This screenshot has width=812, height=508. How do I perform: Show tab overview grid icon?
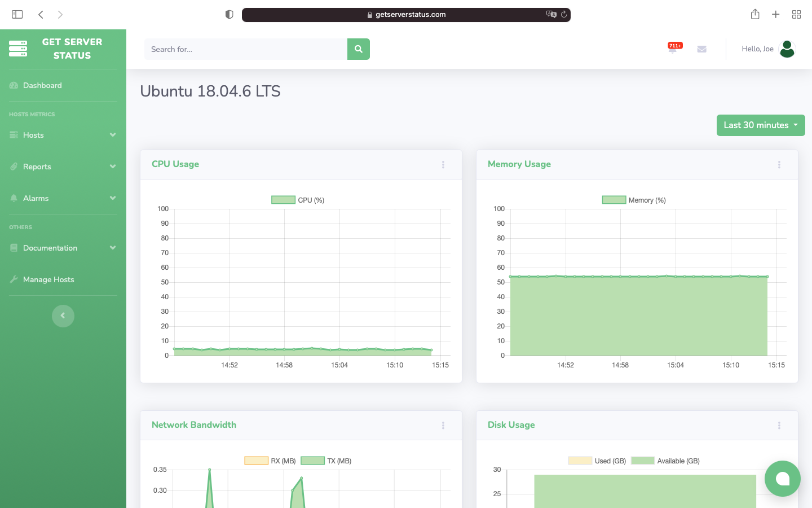796,15
